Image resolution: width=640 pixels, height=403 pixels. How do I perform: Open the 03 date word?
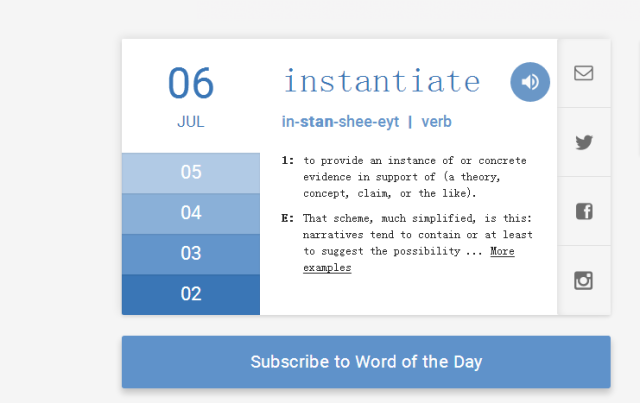point(191,253)
